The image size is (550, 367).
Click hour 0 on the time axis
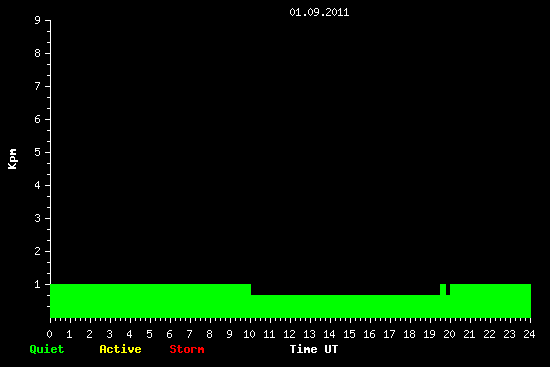tap(49, 334)
